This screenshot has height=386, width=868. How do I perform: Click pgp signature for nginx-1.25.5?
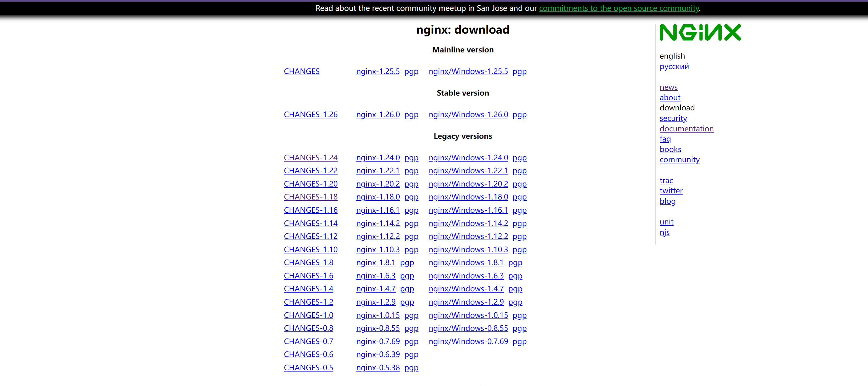412,72
